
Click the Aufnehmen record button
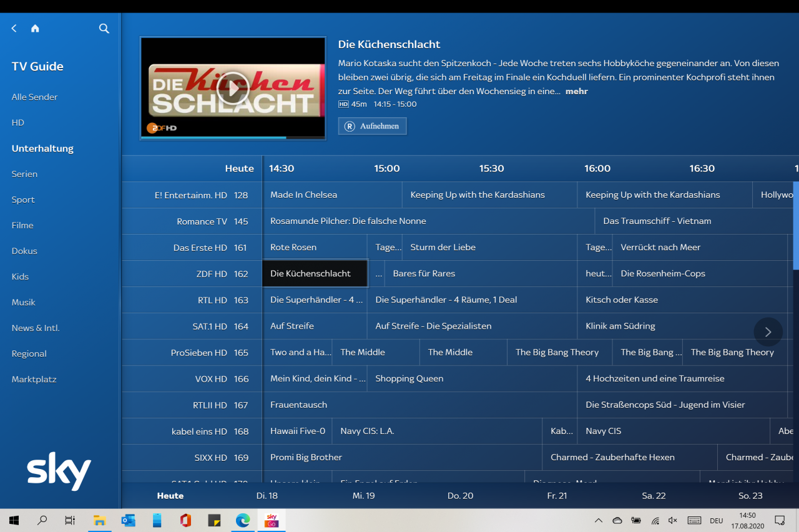tap(373, 126)
